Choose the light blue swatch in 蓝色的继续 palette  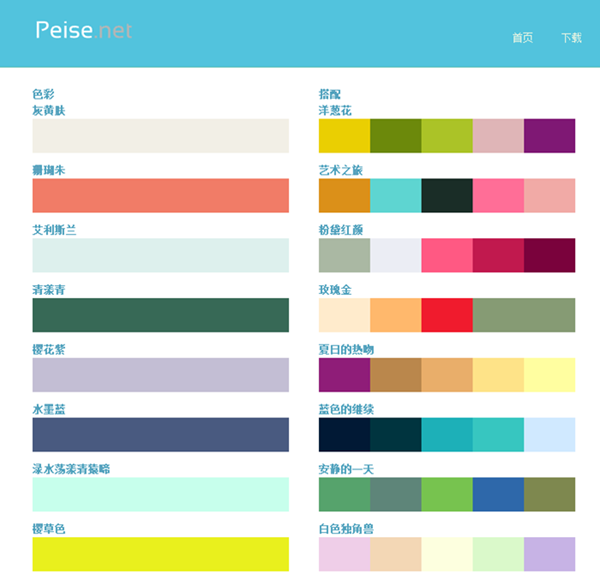549,435
